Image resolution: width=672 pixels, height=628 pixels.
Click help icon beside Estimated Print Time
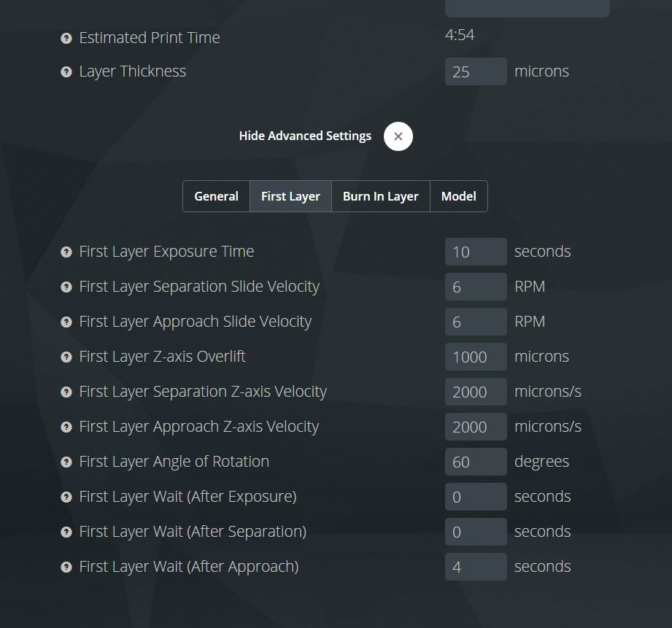tap(66, 38)
